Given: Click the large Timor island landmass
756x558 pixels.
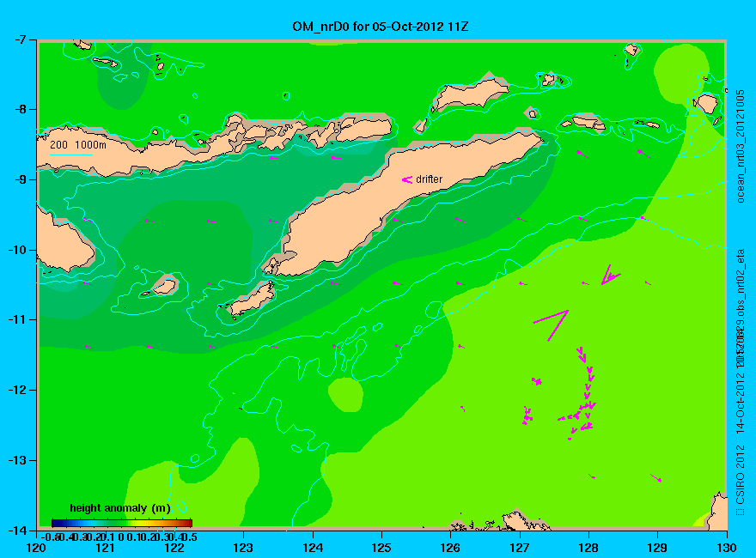Looking at the screenshot, I should pos(386,203).
